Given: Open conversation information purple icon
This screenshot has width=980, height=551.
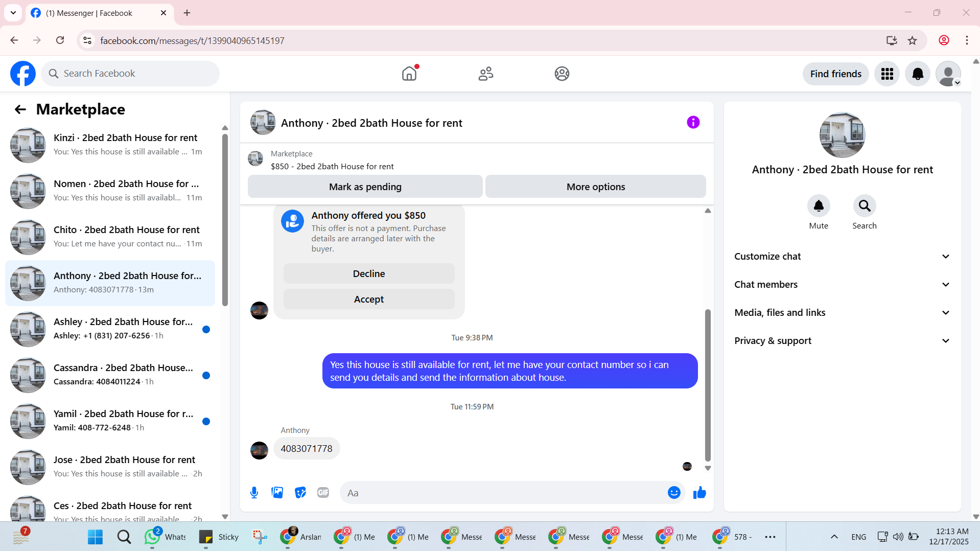Looking at the screenshot, I should point(693,122).
